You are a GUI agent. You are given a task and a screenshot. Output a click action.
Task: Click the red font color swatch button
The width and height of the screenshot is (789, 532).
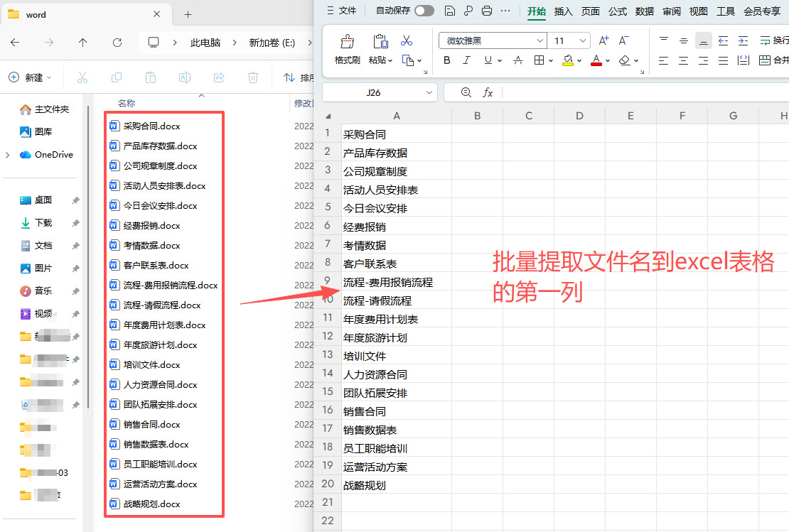[x=596, y=60]
